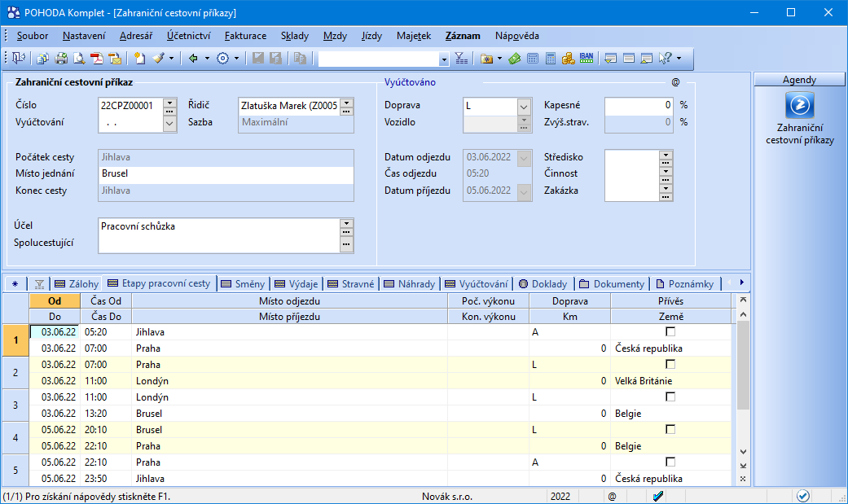Create new record icon

(x=139, y=59)
